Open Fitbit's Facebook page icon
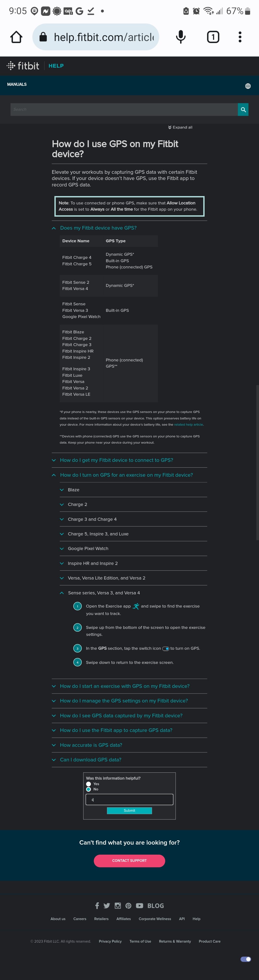Image resolution: width=259 pixels, height=980 pixels. [x=97, y=905]
